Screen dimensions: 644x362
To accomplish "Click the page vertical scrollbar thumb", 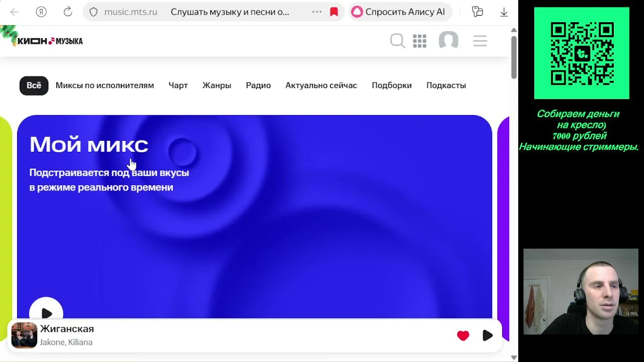I will pyautogui.click(x=514, y=57).
